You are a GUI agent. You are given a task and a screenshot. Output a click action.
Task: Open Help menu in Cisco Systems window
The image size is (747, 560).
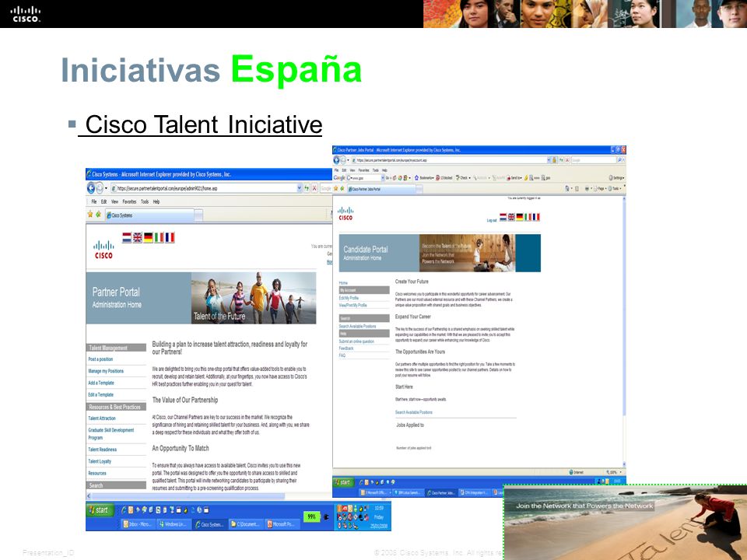(x=156, y=202)
